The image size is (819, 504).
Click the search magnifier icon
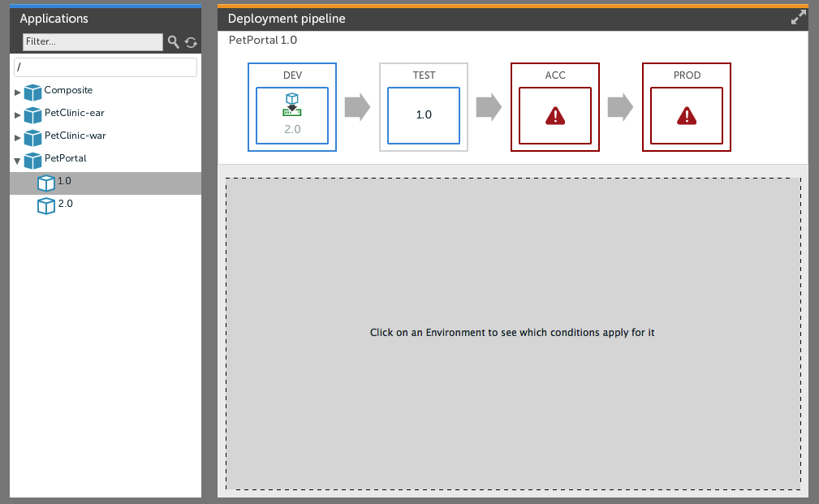[173, 42]
